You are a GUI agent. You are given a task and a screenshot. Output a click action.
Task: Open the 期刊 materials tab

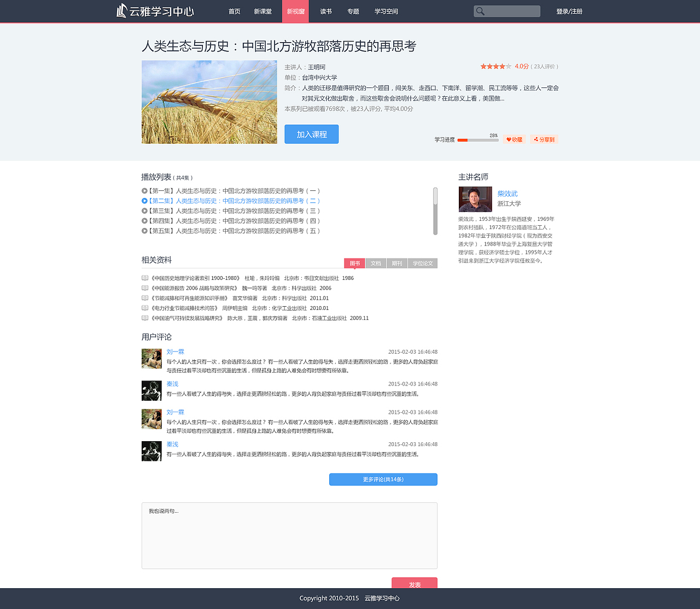click(x=396, y=263)
